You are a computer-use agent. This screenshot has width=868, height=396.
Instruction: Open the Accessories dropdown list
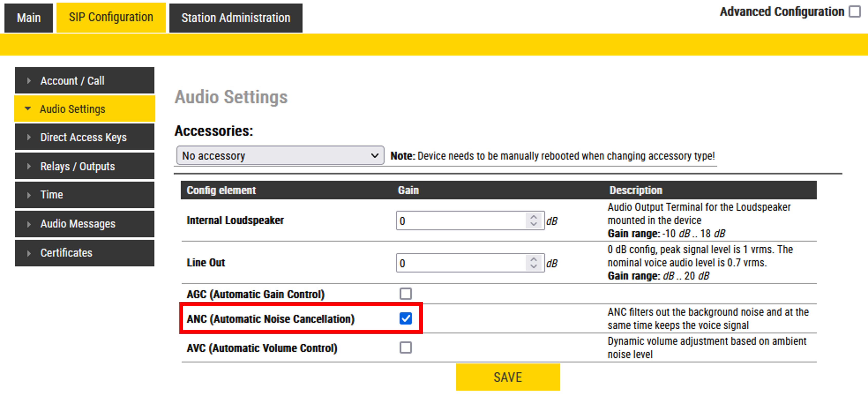coord(280,155)
